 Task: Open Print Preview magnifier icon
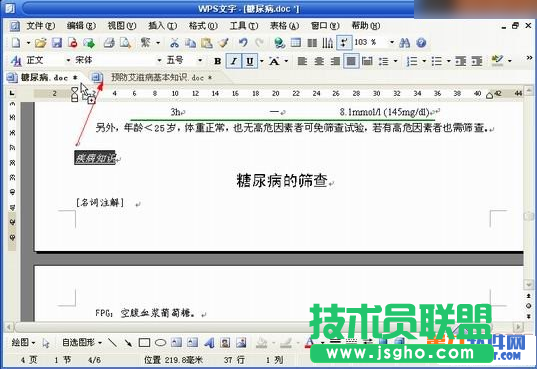coord(125,43)
